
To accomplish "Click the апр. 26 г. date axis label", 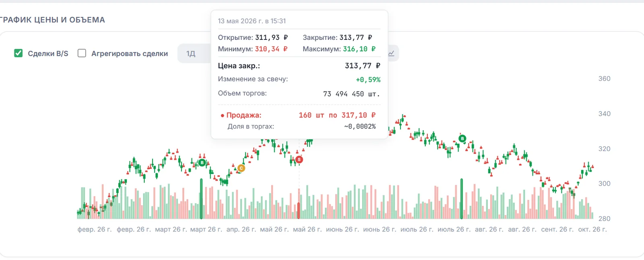I will [241, 229].
